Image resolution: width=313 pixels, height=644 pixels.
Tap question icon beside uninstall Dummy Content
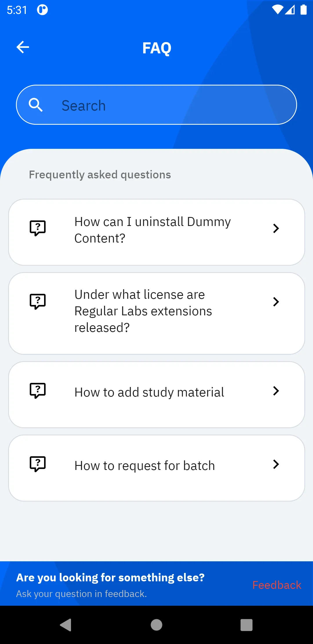tap(38, 228)
